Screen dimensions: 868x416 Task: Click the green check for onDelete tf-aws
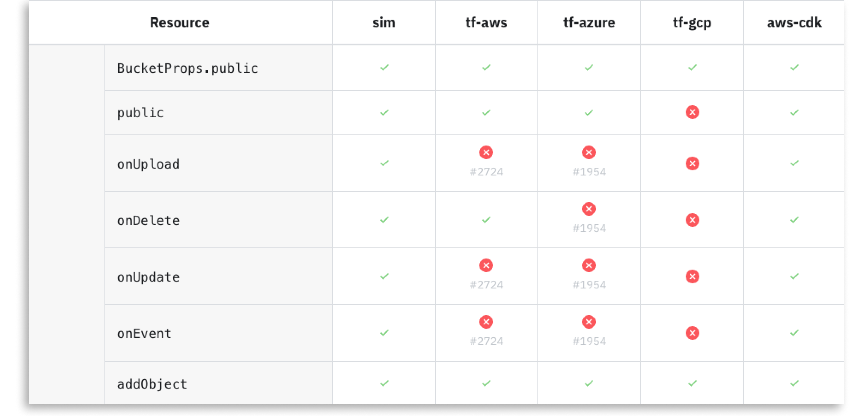pos(486,220)
